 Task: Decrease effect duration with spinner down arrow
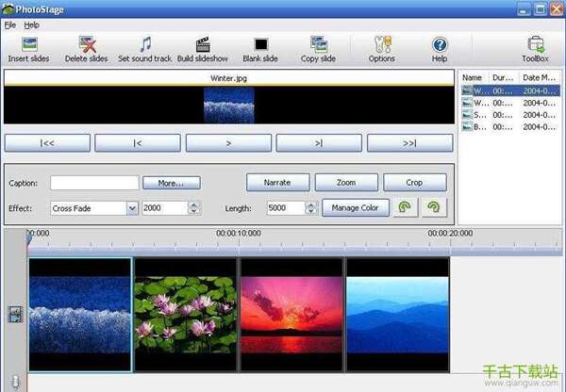tap(193, 211)
